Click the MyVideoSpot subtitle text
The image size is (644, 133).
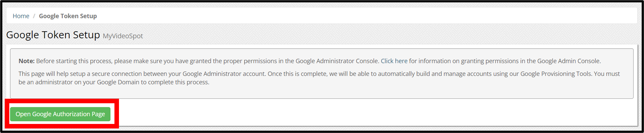point(123,36)
